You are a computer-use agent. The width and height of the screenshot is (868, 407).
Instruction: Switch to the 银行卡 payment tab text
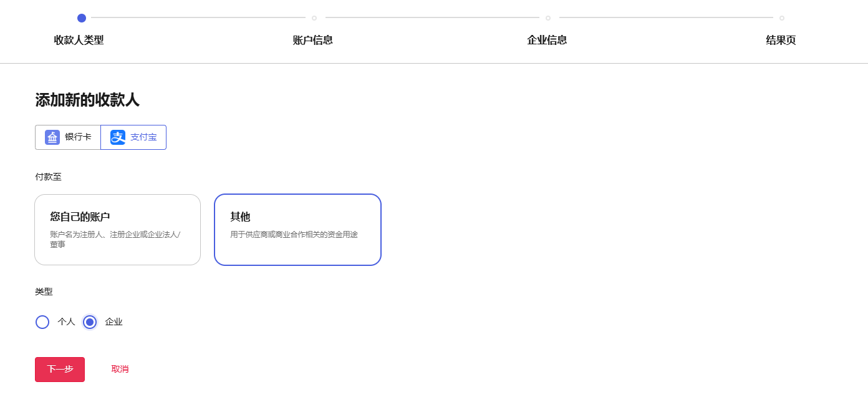pos(78,137)
